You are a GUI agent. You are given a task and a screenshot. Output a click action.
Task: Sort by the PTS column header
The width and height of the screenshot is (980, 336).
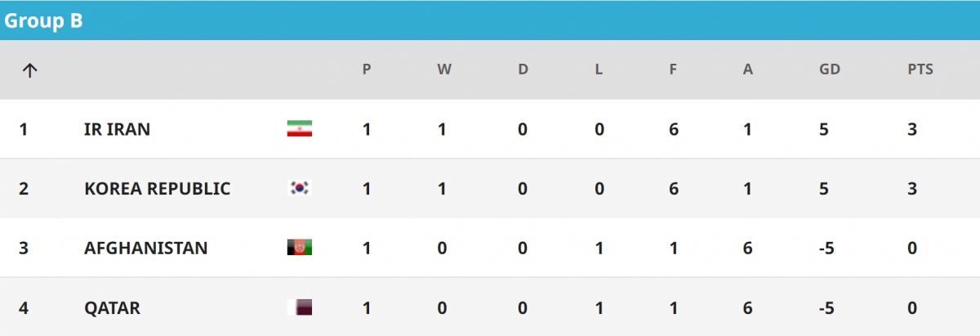coord(920,69)
